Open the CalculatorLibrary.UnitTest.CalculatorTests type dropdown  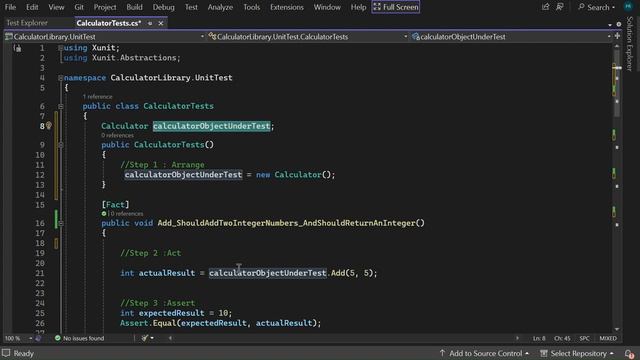308,37
